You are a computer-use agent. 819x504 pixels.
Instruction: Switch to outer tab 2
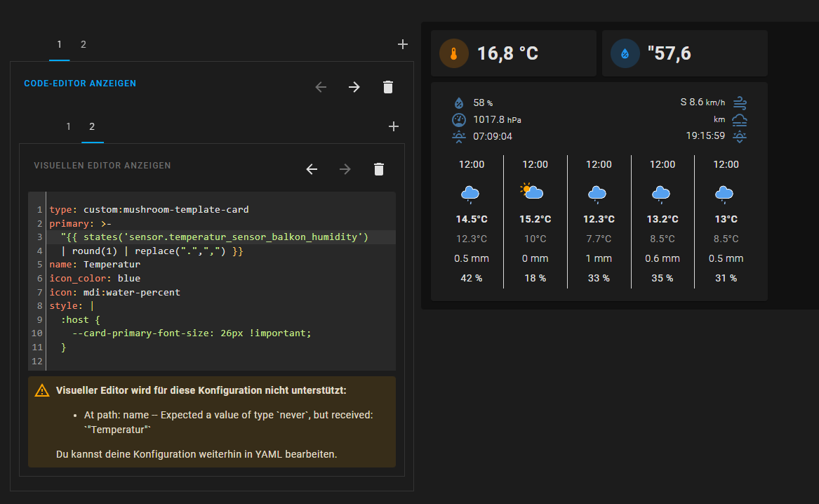pyautogui.click(x=83, y=44)
